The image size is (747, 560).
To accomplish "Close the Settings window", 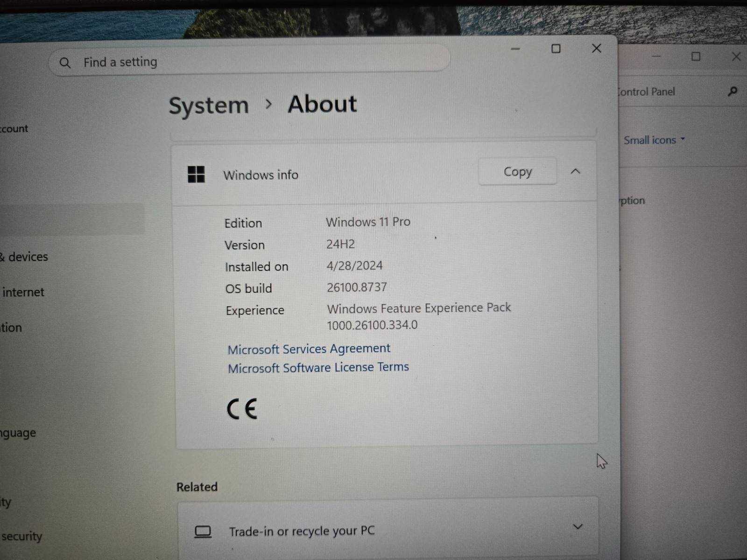I will (596, 48).
